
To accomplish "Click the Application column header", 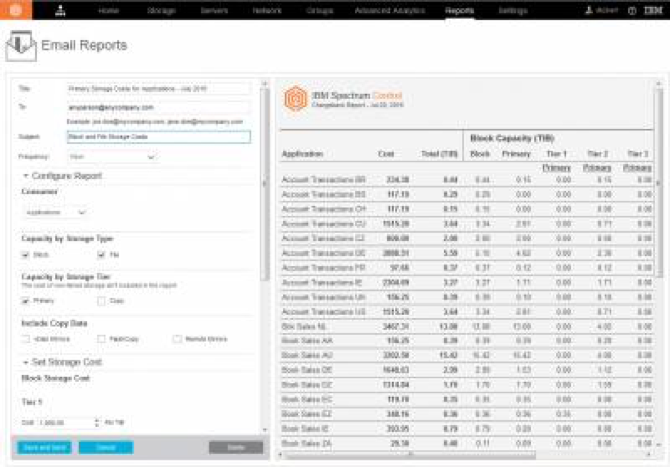I will point(302,154).
